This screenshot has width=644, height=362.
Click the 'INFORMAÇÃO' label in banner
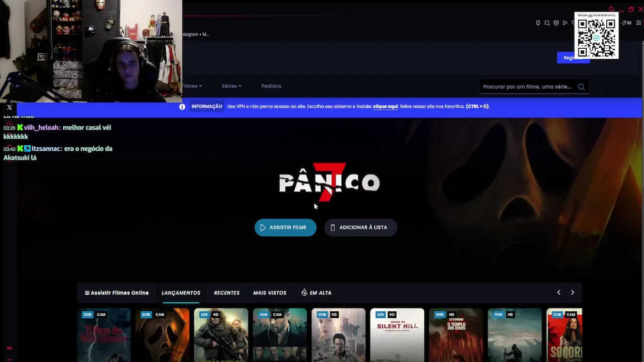point(207,107)
